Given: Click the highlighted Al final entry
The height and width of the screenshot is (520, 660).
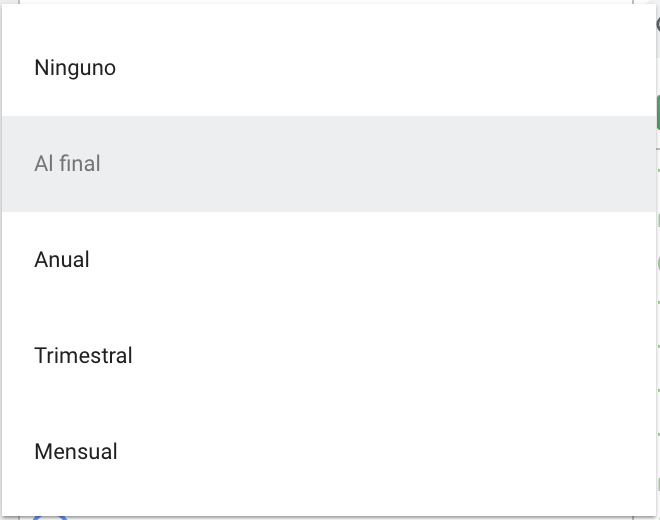Looking at the screenshot, I should (67, 164).
